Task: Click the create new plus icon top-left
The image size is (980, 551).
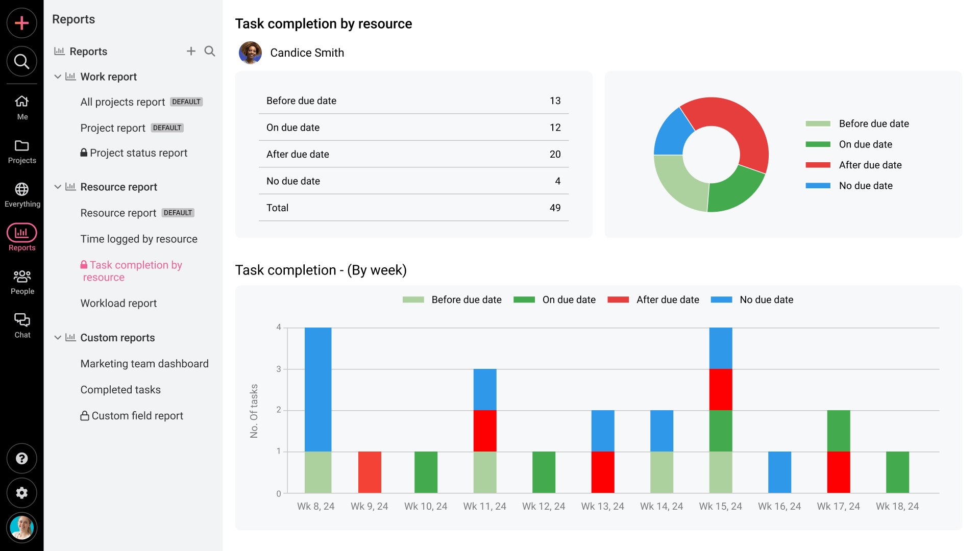Action: 21,23
